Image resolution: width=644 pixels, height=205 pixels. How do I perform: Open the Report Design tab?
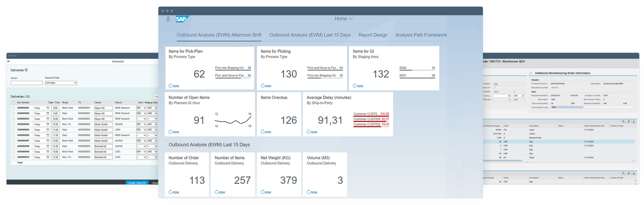click(373, 35)
